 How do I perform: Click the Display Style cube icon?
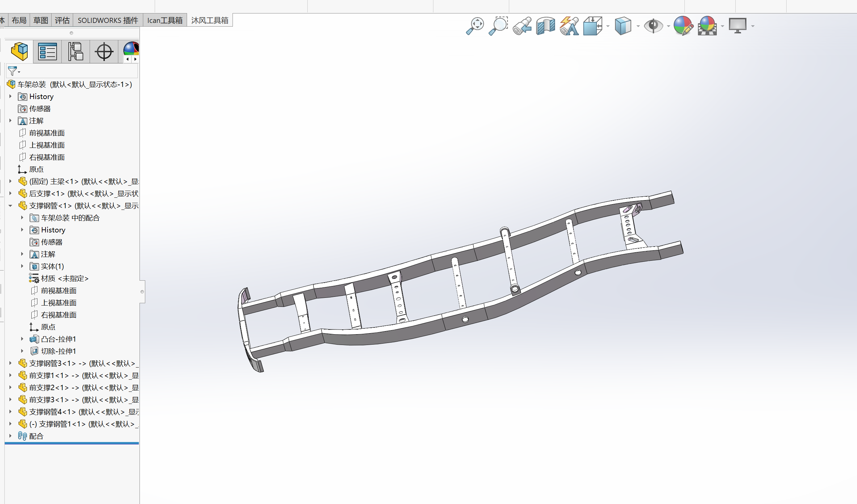pyautogui.click(x=623, y=26)
